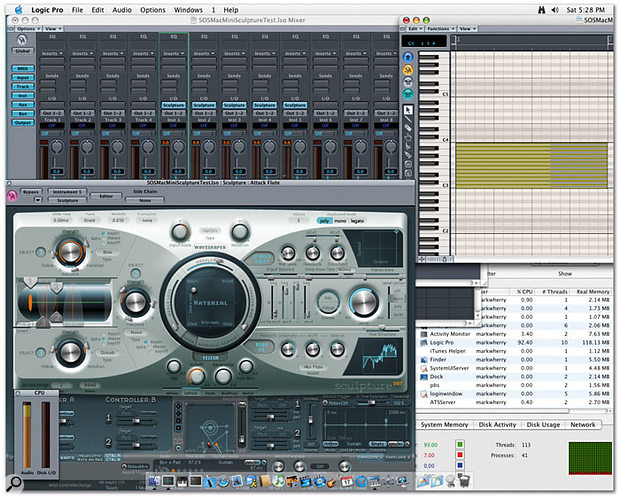This screenshot has height=498, width=620.
Task: Select the Pencil tool in the piano roll toolbox
Action: pos(408,119)
